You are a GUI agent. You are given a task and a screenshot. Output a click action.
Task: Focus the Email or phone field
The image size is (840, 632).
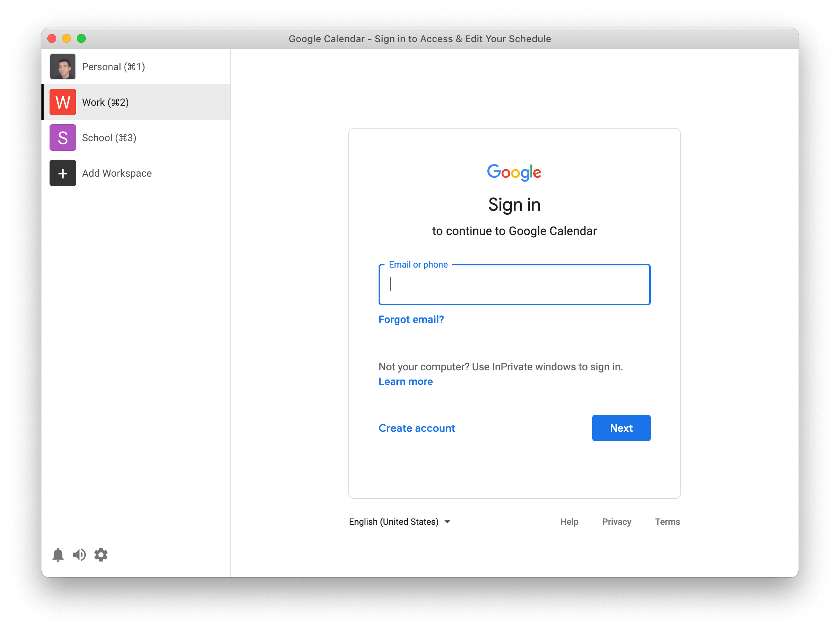(514, 284)
